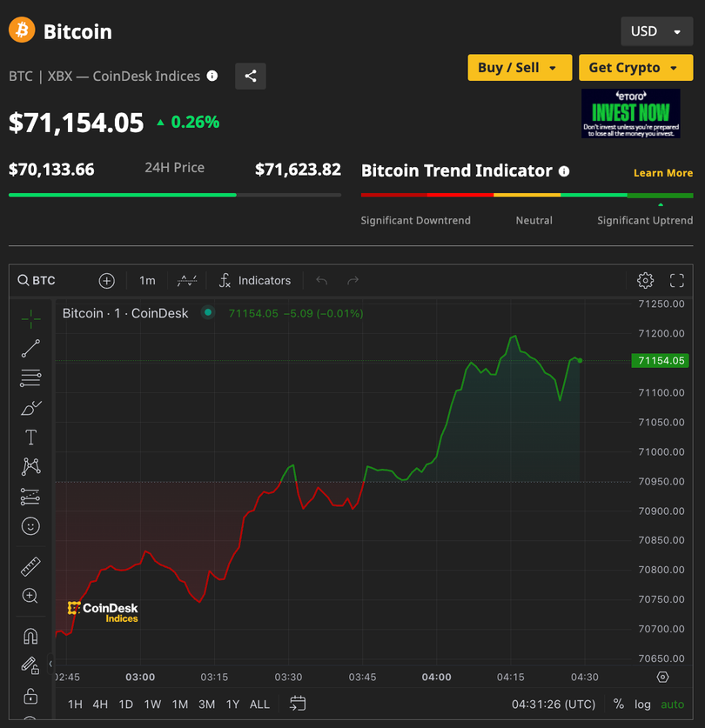
Task: Click the zoom in magnifier tool
Action: tap(30, 597)
